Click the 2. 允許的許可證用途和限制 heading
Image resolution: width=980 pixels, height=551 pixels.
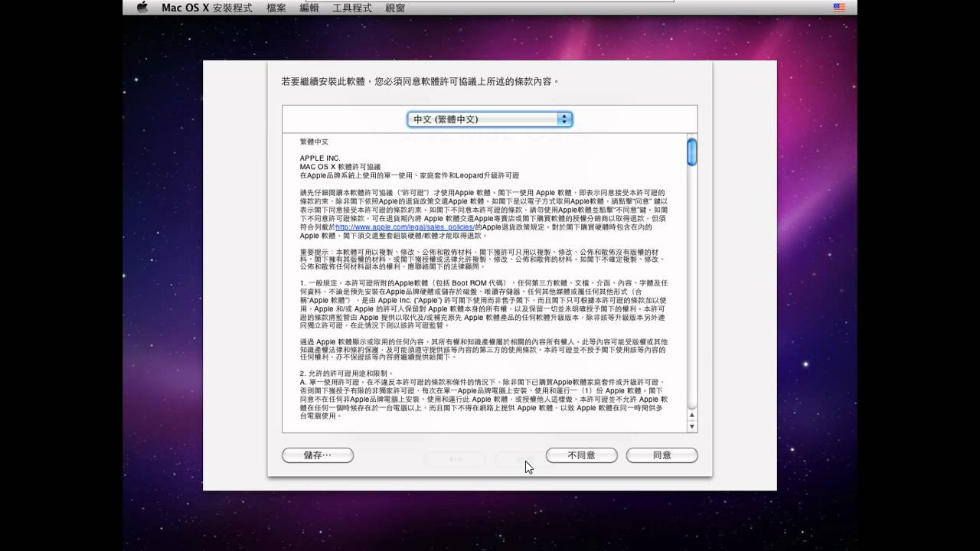pyautogui.click(x=346, y=373)
